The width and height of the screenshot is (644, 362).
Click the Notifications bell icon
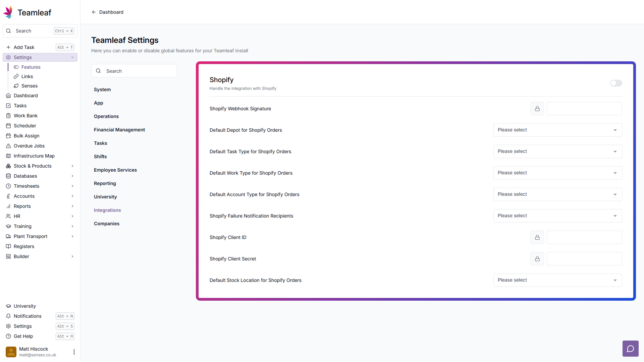[8, 316]
